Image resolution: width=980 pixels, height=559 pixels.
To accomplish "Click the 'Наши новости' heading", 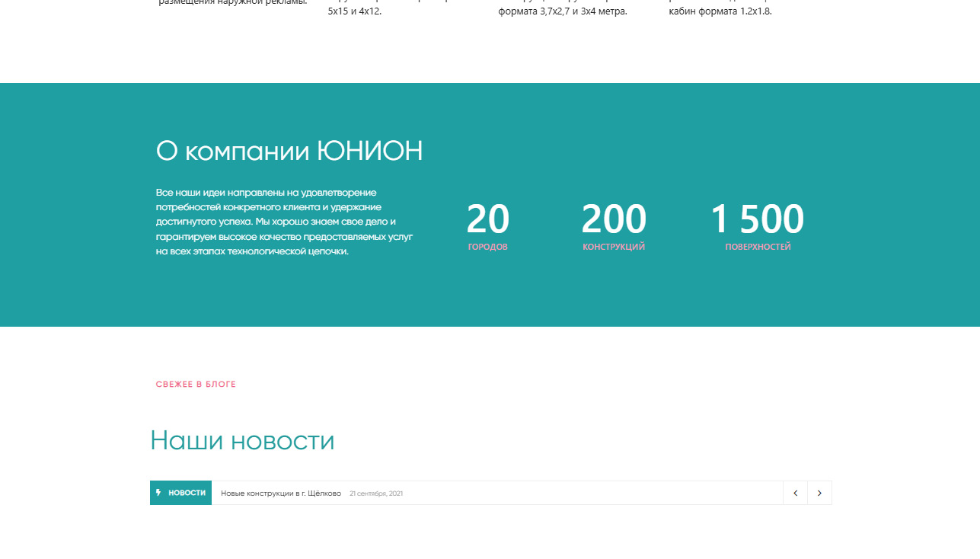I will [242, 441].
